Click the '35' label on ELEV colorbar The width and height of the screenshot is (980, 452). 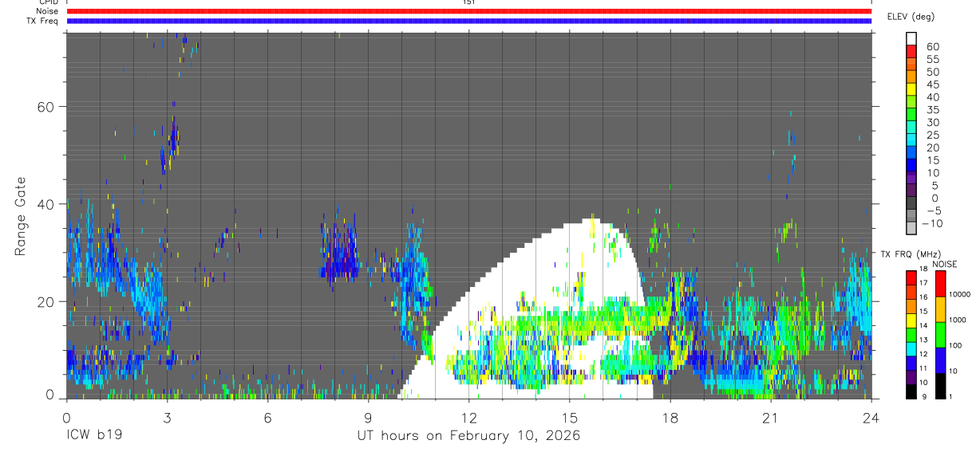point(933,110)
